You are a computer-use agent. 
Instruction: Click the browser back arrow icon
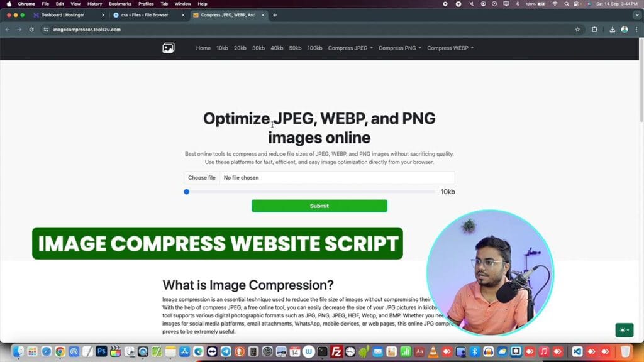(x=8, y=29)
